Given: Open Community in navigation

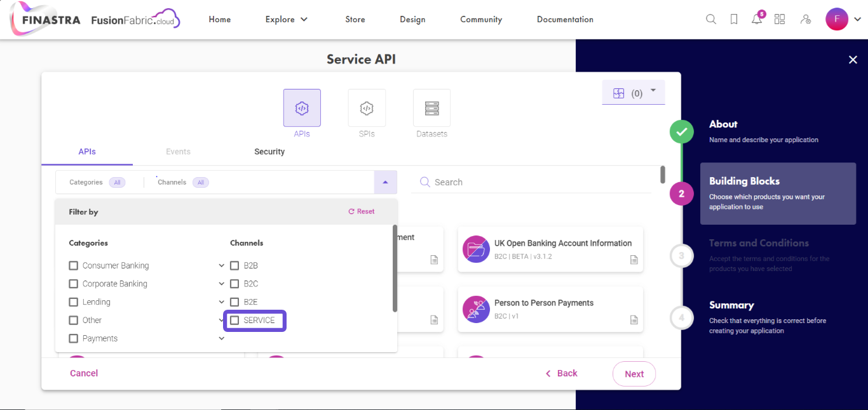Looking at the screenshot, I should [x=481, y=20].
